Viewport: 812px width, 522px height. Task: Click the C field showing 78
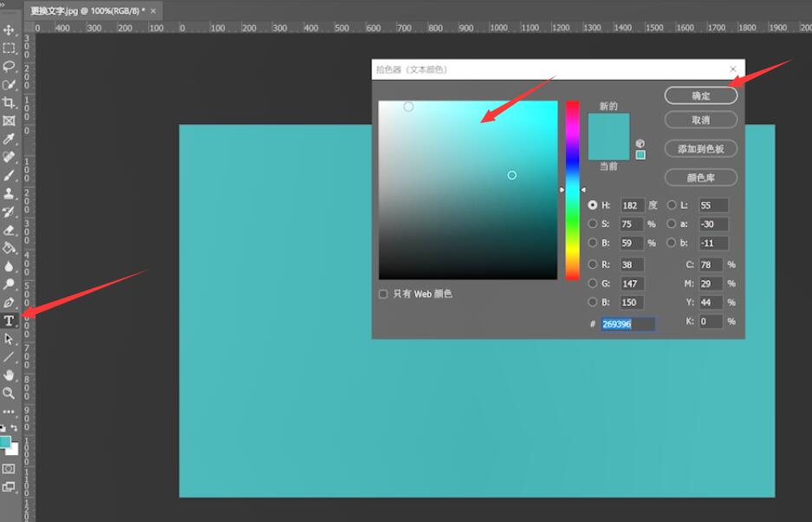click(711, 264)
